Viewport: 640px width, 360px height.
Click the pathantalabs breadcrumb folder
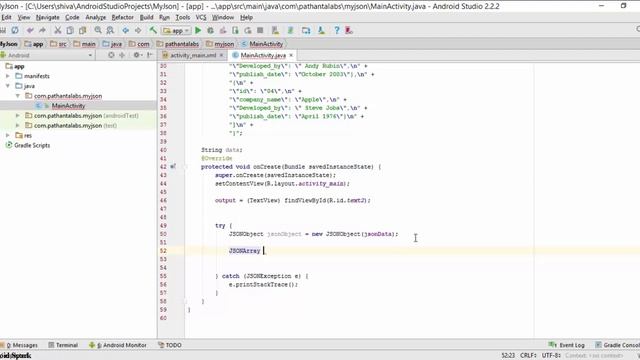point(178,44)
